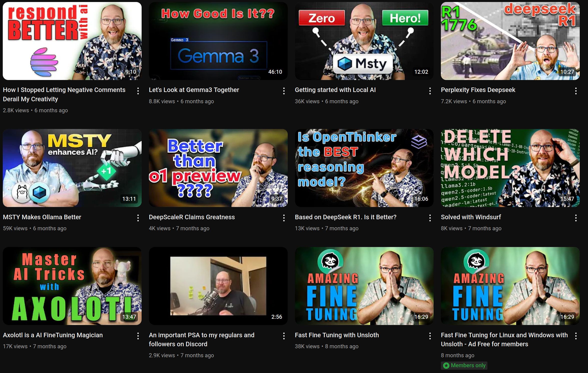The height and width of the screenshot is (373, 588).
Task: Open the Fast Fine Tuning for Linux and Windows title
Action: 504,339
